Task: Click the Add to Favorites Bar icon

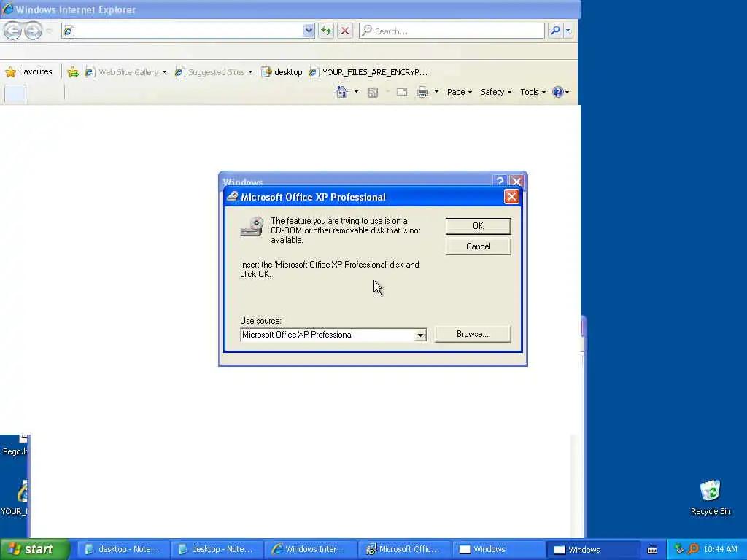Action: 73,72
